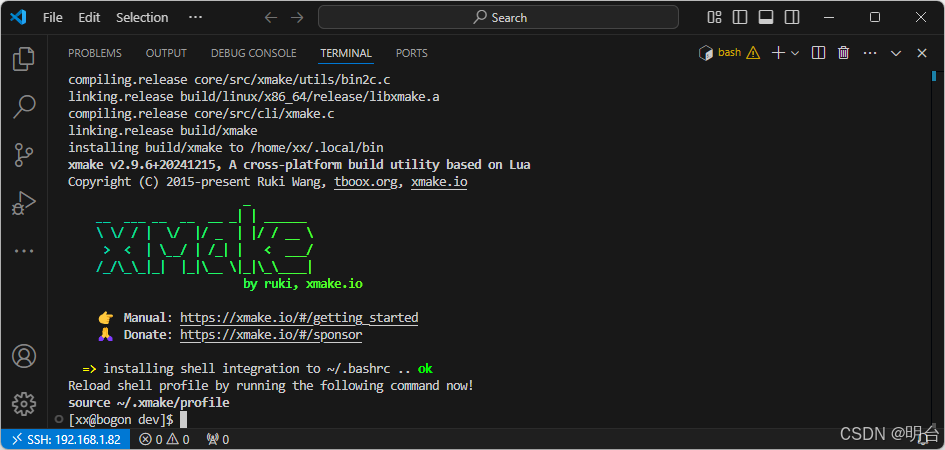The width and height of the screenshot is (945, 450).
Task: Open the Manage gear icon
Action: (24, 404)
